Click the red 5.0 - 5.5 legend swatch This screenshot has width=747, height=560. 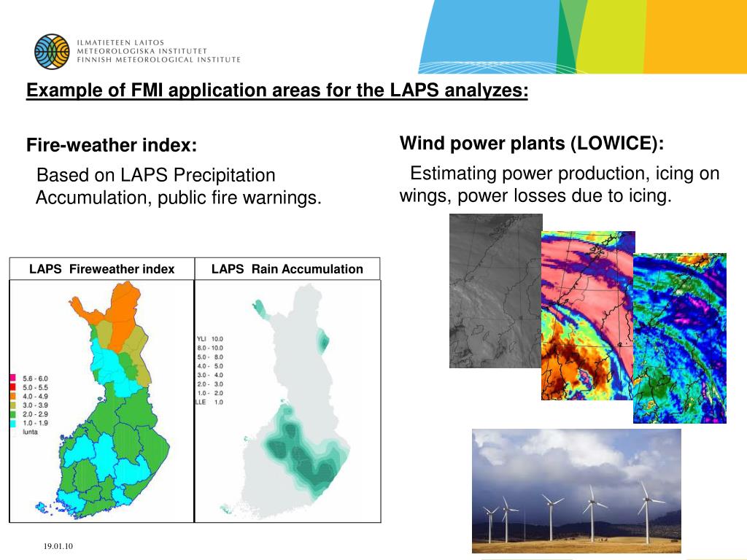click(x=13, y=387)
